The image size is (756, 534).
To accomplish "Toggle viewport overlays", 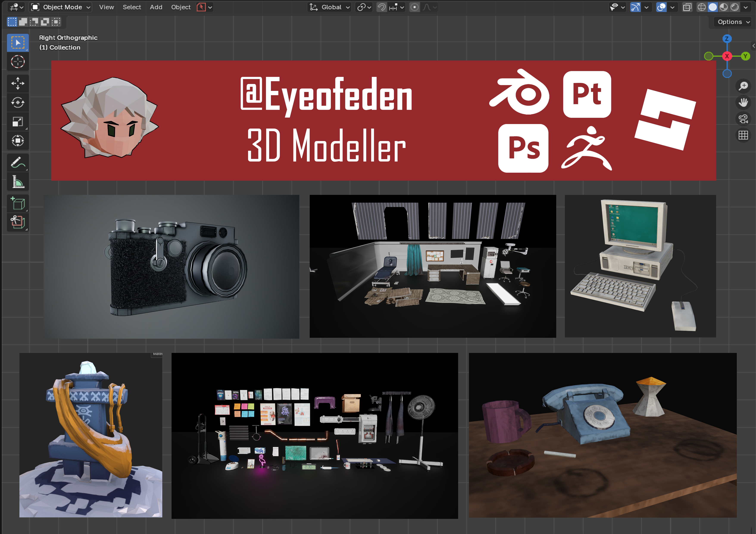I will pos(661,7).
